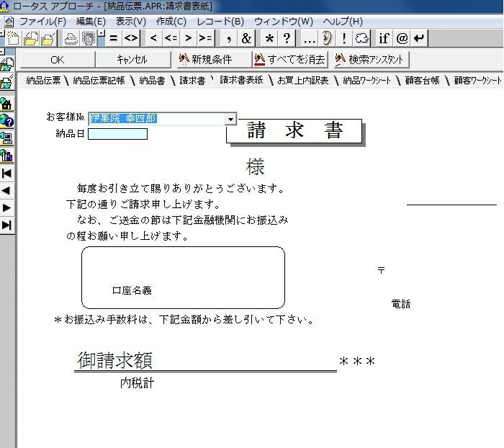This screenshot has height=448, width=504.
Task: Click the save file folder icon
Action: click(48, 38)
